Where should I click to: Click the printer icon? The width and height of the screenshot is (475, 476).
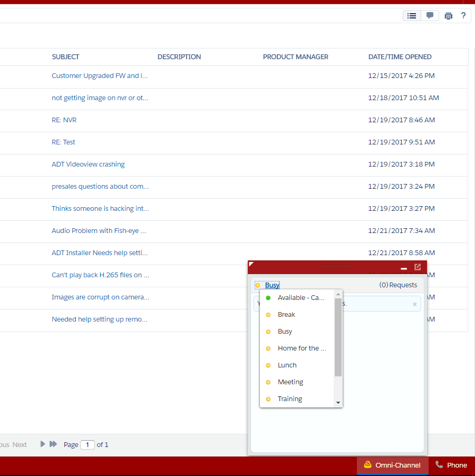[448, 16]
